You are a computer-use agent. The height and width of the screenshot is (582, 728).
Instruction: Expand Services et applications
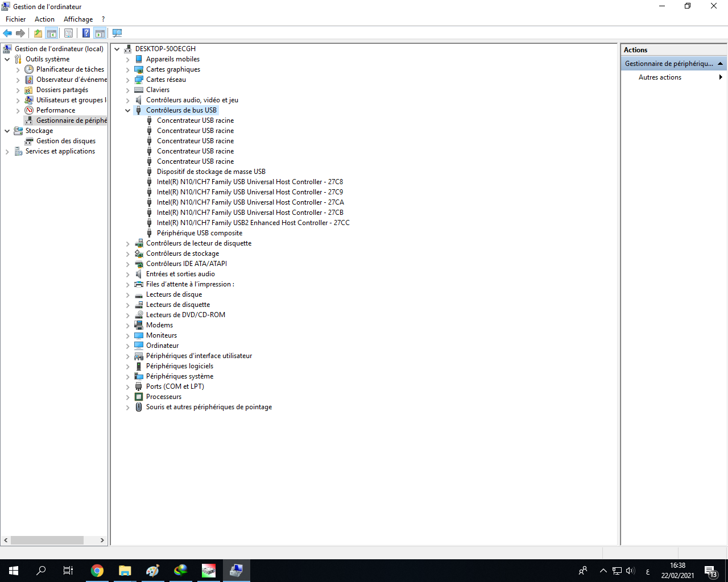coord(7,151)
